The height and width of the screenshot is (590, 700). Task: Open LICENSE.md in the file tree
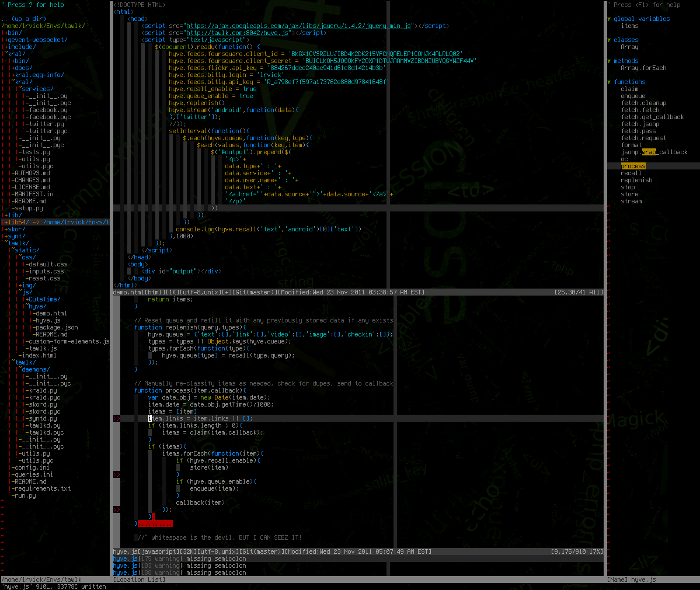pos(32,187)
